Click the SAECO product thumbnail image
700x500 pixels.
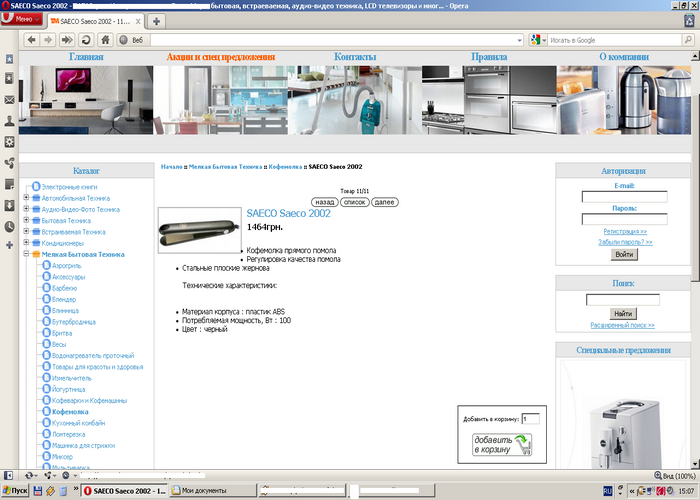(x=200, y=230)
